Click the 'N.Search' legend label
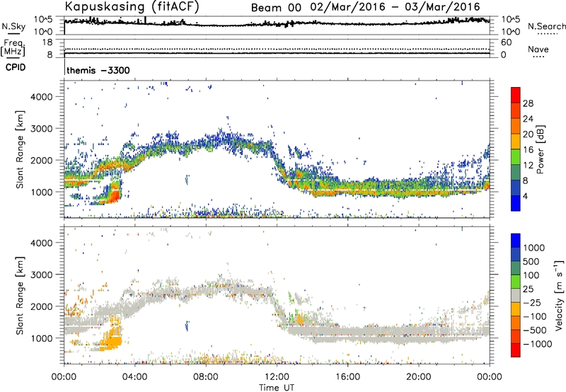This screenshot has height=392, width=566. pyautogui.click(x=546, y=26)
